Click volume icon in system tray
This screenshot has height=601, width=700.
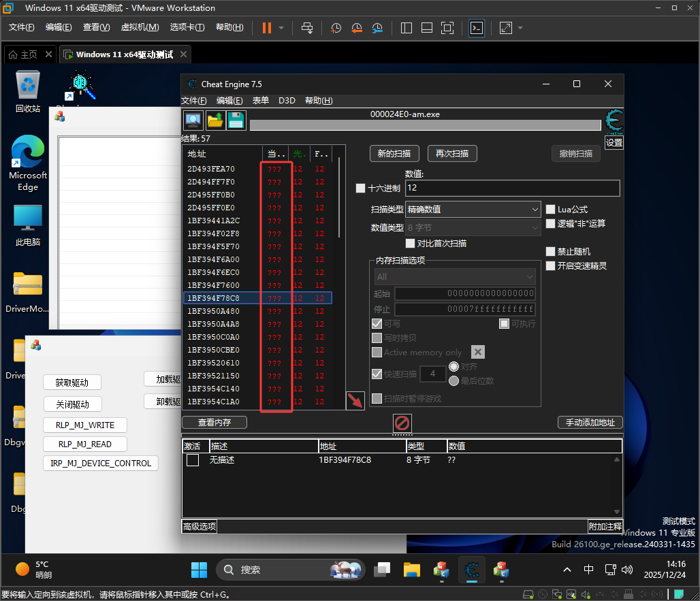627,570
